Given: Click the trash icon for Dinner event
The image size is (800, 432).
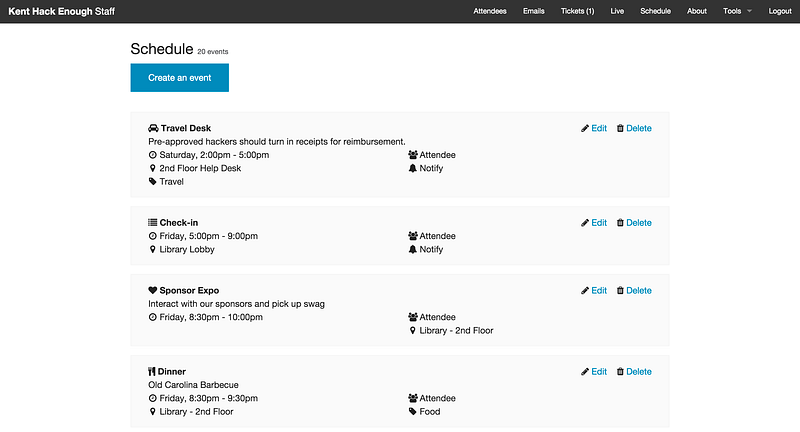Looking at the screenshot, I should point(620,372).
